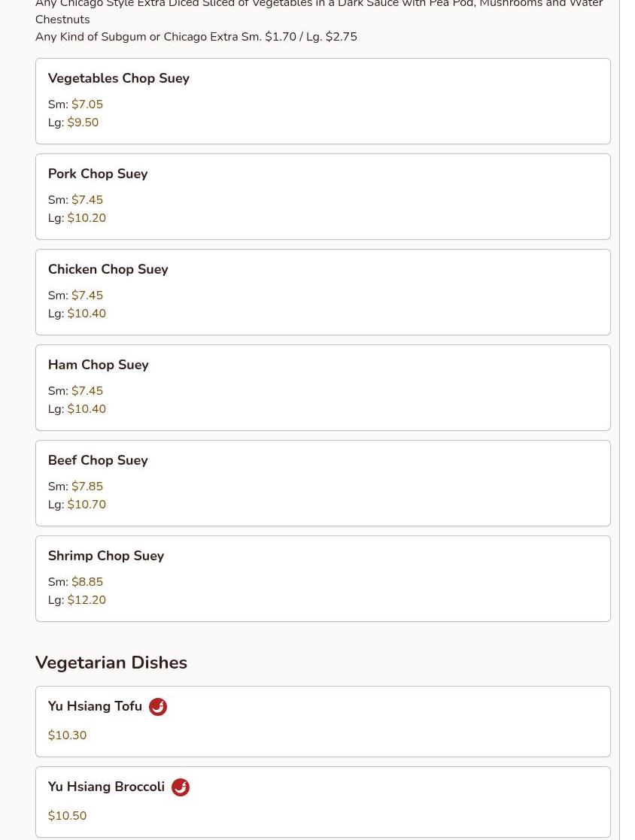Screen dimensions: 635x840
Task: Select Pork Chop Suey title
Action: [x=98, y=174]
